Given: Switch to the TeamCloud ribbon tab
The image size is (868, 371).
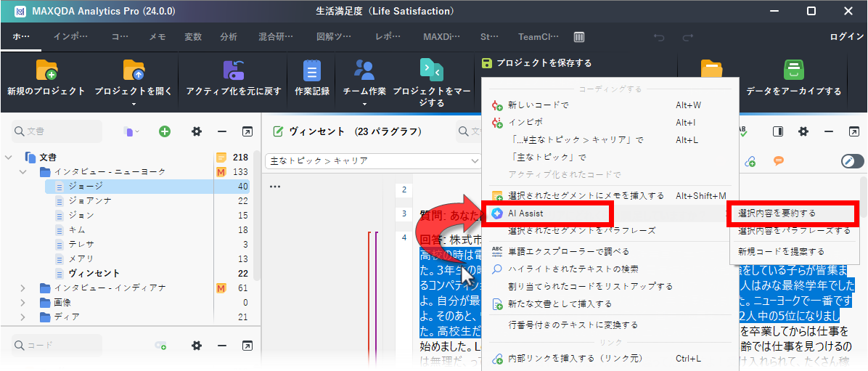Looking at the screenshot, I should [x=538, y=37].
